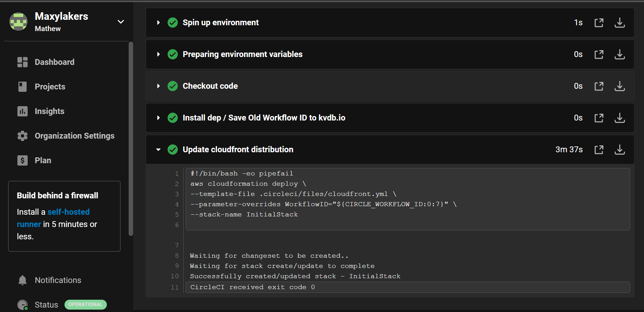Image resolution: width=644 pixels, height=312 pixels.
Task: Select the Maxylakers avatar image
Action: pos(18,21)
